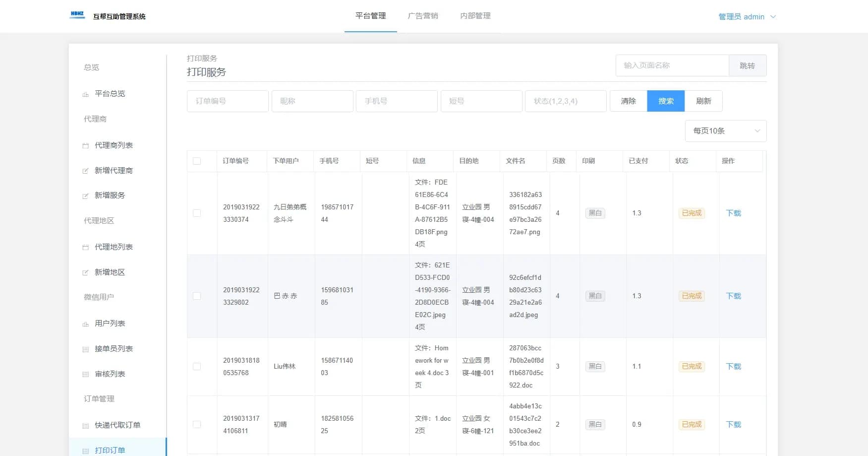This screenshot has width=868, height=456.
Task: Download the file for 巴赤赤's order
Action: click(733, 296)
